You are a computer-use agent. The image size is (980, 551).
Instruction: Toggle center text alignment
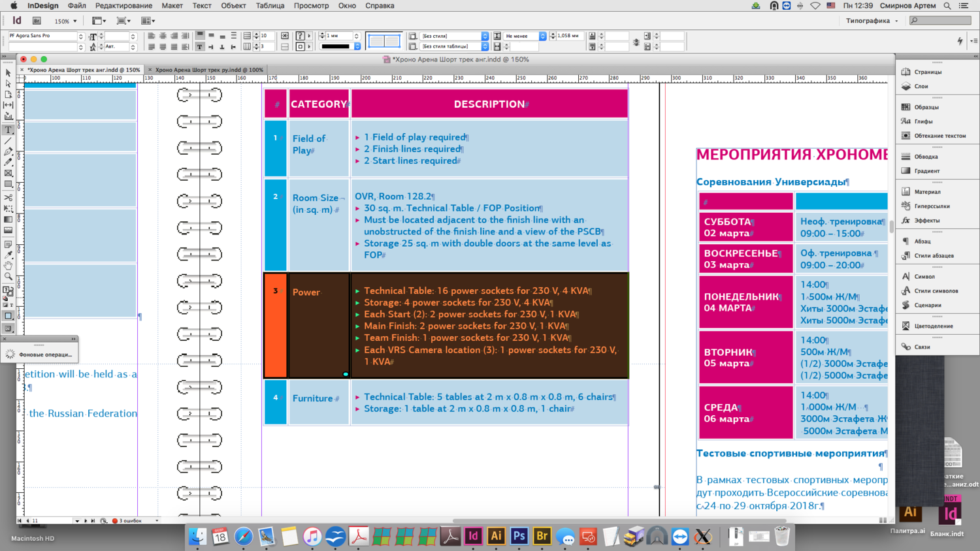tap(163, 36)
